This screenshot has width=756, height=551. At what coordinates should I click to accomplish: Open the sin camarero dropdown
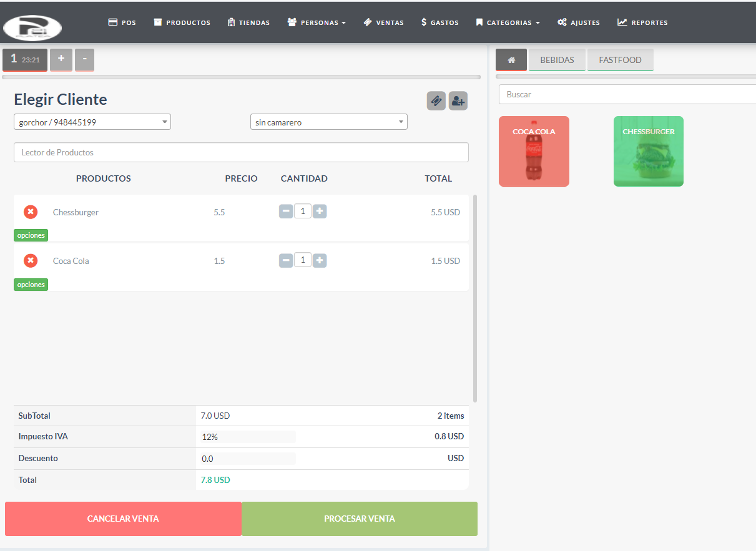coord(328,122)
